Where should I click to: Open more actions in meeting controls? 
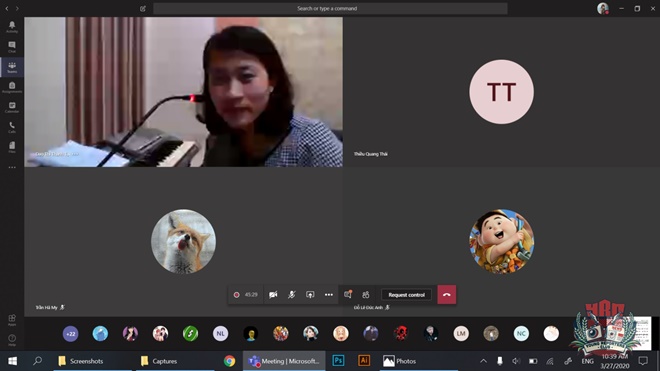329,295
